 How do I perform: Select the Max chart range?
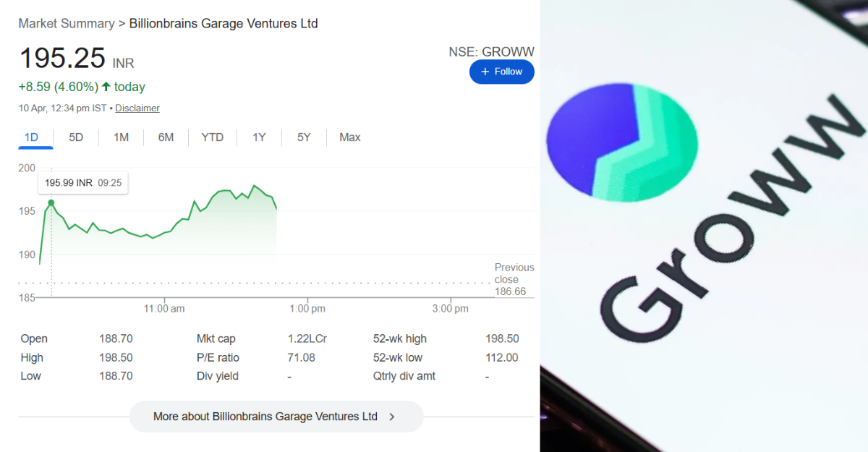350,137
